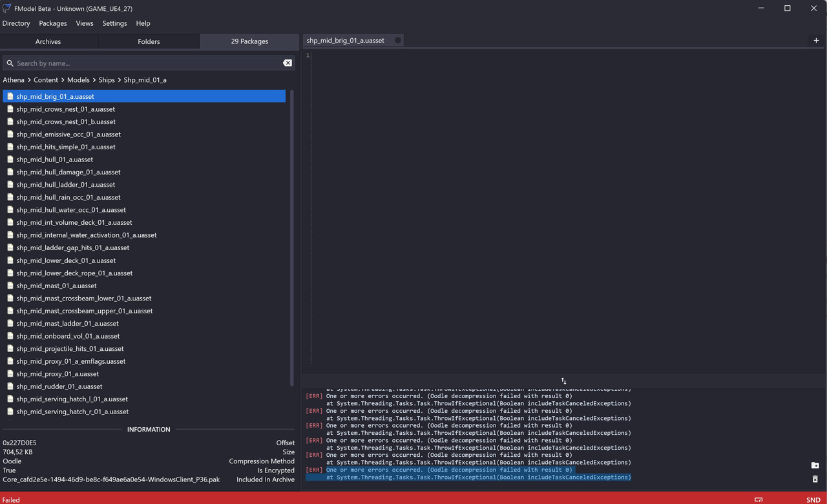
Task: Open the Settings menu
Action: tap(114, 23)
